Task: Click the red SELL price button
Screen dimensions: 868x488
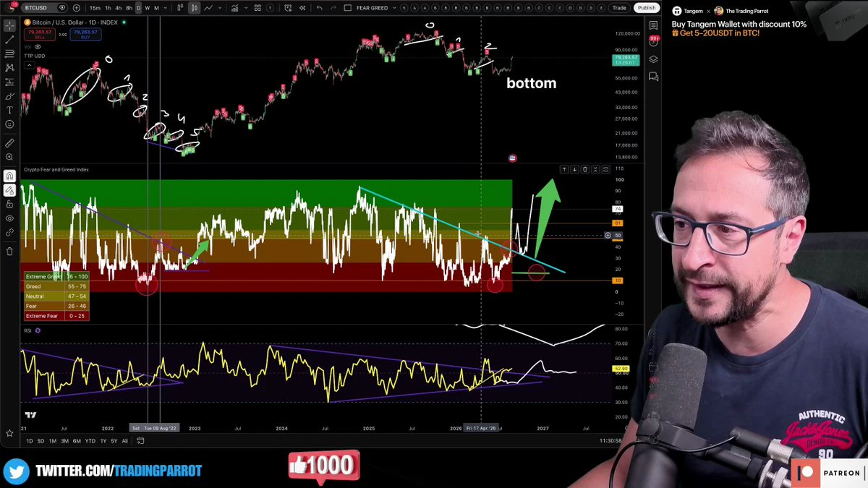Action: [40, 34]
